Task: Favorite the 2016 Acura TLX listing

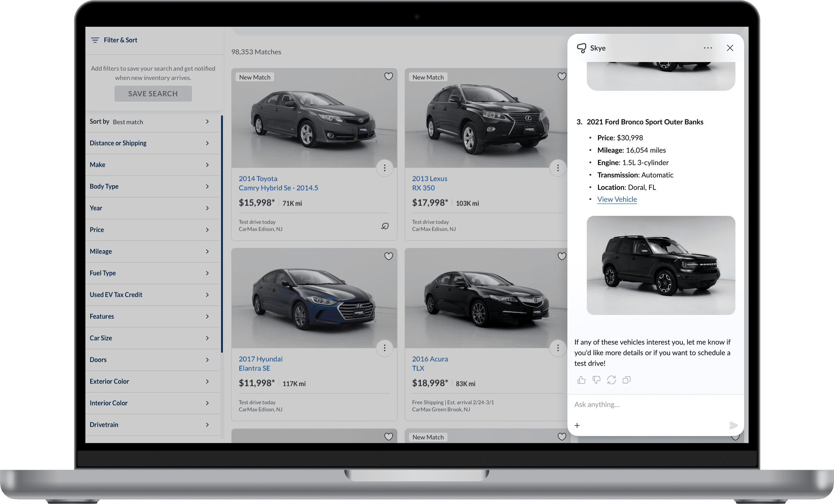Action: click(x=562, y=256)
